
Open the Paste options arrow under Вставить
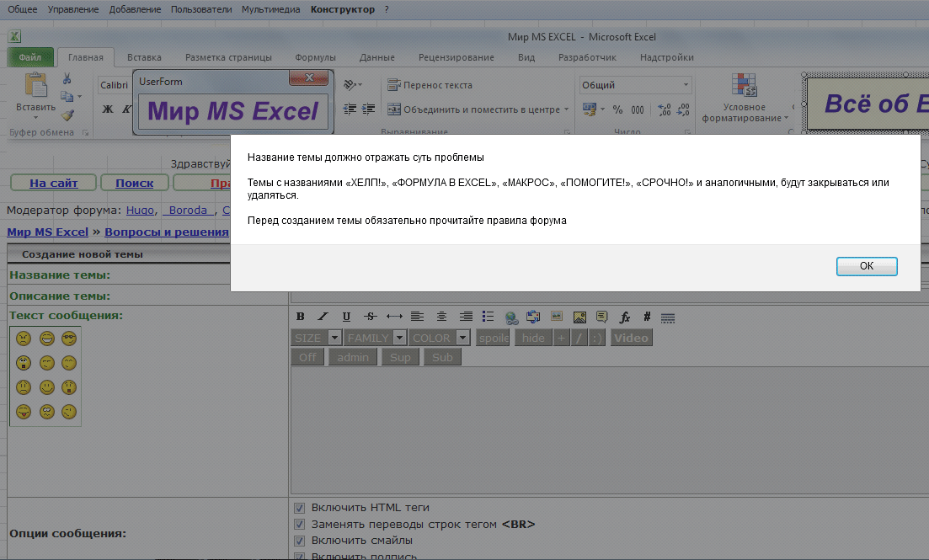(35, 119)
